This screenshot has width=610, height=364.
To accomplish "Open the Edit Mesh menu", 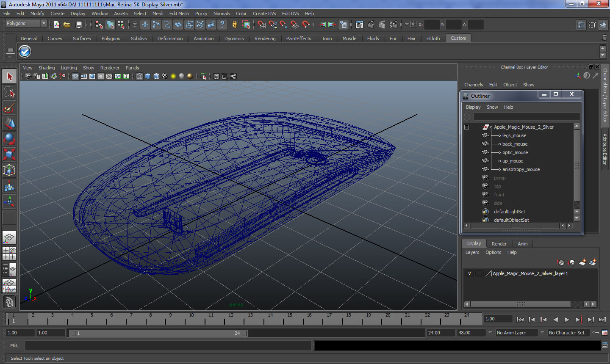I will (179, 14).
